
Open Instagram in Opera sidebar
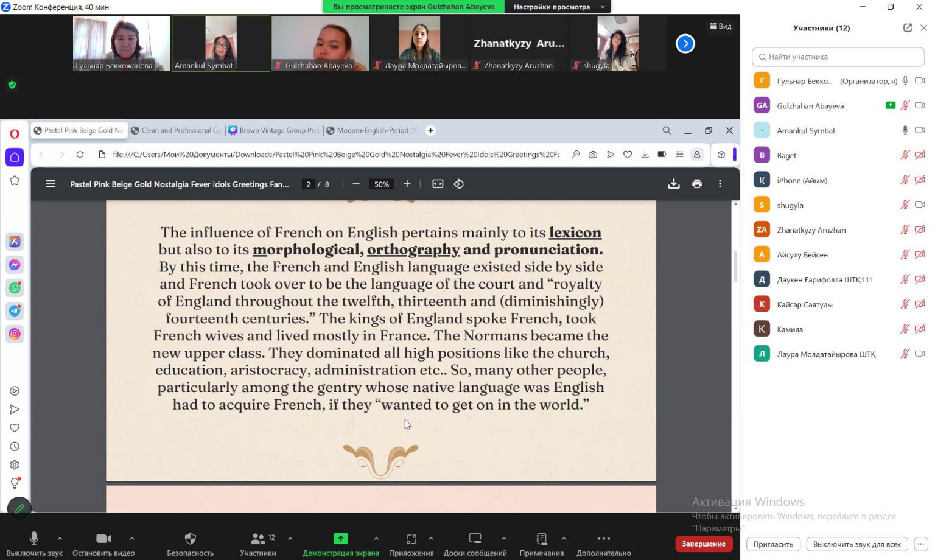(x=15, y=334)
